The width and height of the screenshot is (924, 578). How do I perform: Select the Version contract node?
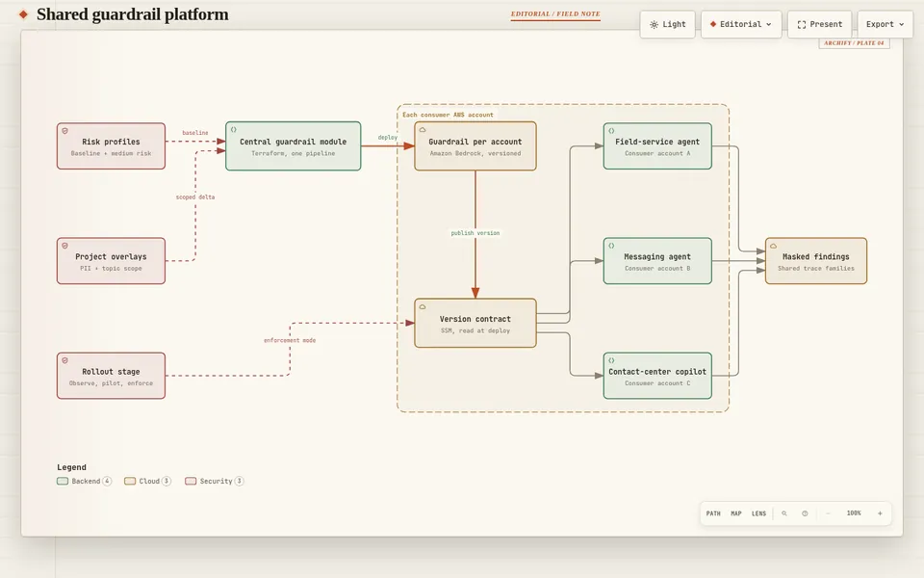[x=475, y=324]
